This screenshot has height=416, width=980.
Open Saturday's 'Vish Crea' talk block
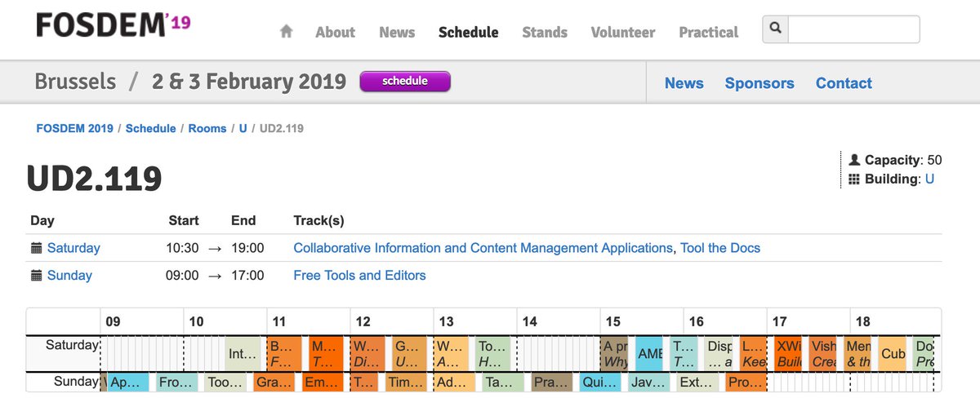[822, 354]
